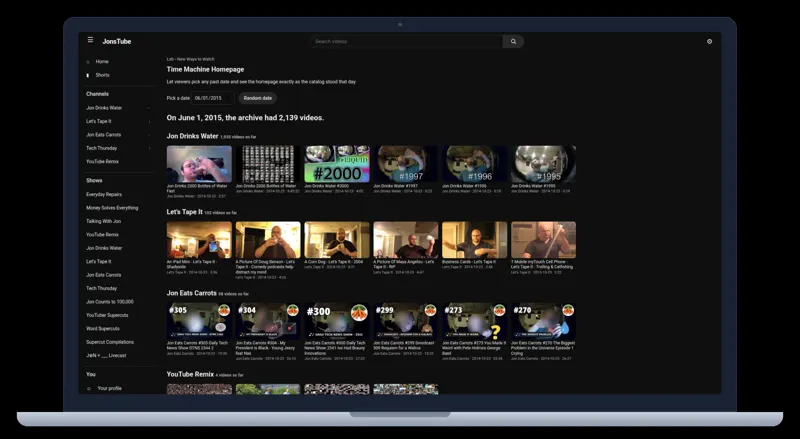
Task: Expand the Tech Thursday channel chevron
Action: 149,148
